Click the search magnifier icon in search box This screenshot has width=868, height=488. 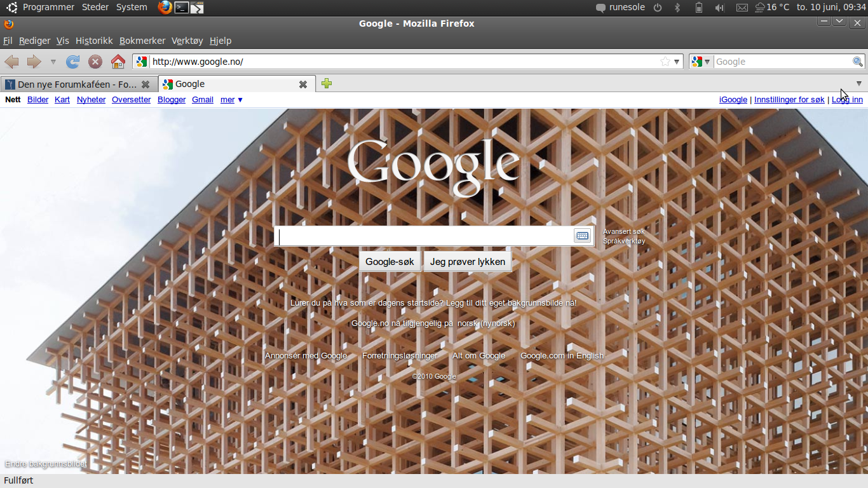[x=858, y=62]
